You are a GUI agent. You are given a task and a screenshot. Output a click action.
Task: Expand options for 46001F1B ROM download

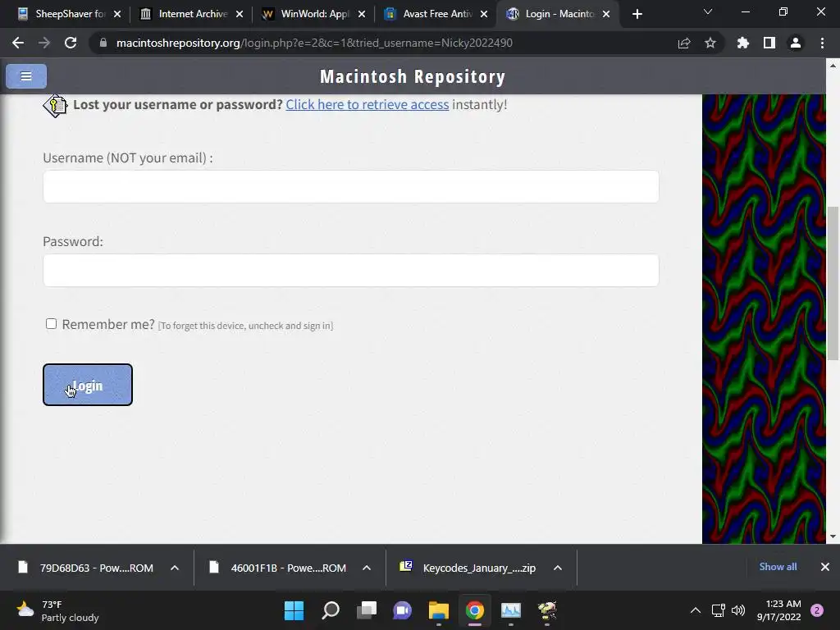tap(367, 568)
